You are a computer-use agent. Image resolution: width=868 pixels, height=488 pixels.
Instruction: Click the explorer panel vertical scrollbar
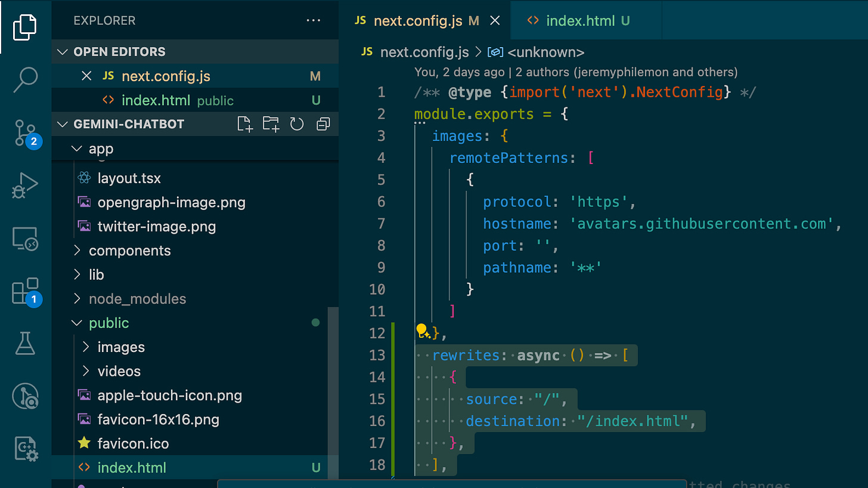click(x=333, y=393)
